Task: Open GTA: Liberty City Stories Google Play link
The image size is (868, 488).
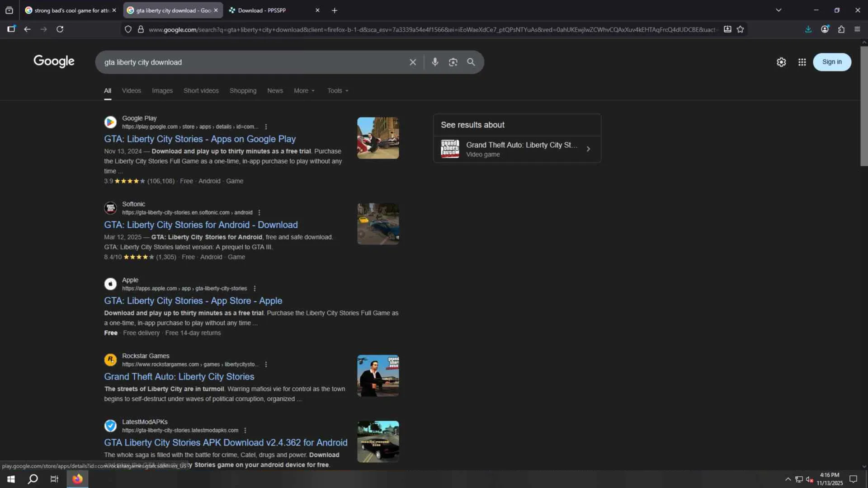Action: pos(200,139)
